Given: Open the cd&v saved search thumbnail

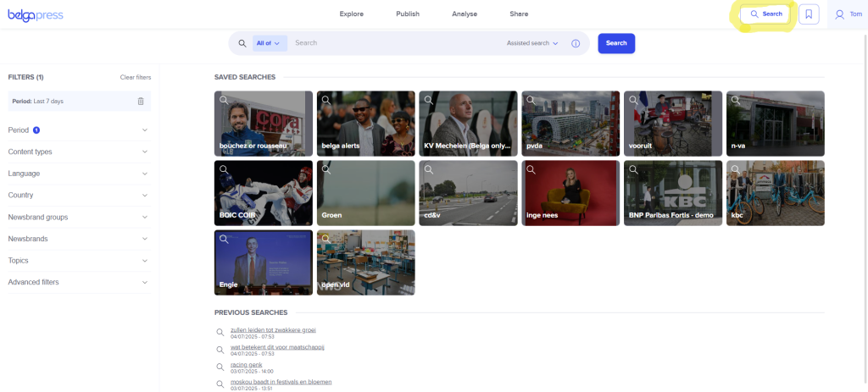Looking at the screenshot, I should click(x=468, y=193).
